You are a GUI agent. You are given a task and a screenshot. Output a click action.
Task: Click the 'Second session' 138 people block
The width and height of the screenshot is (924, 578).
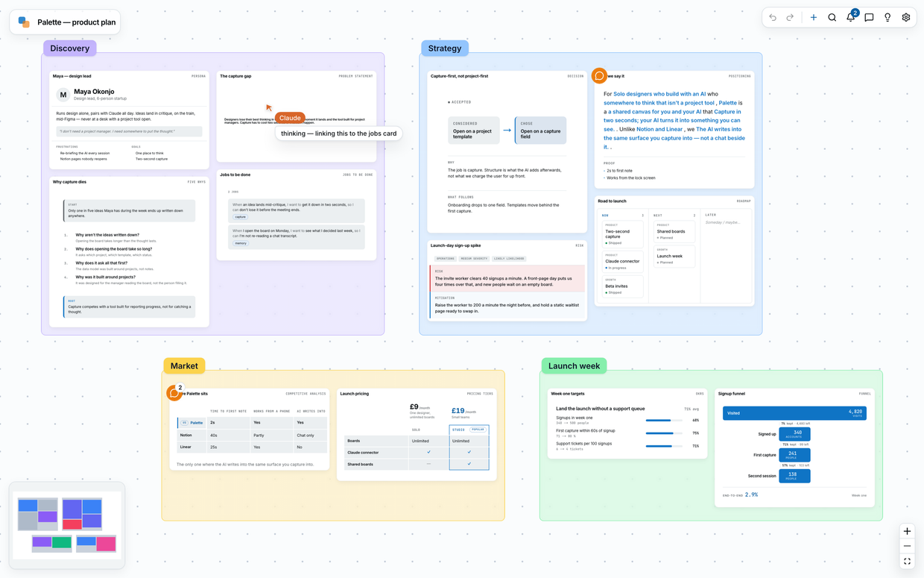tap(794, 475)
